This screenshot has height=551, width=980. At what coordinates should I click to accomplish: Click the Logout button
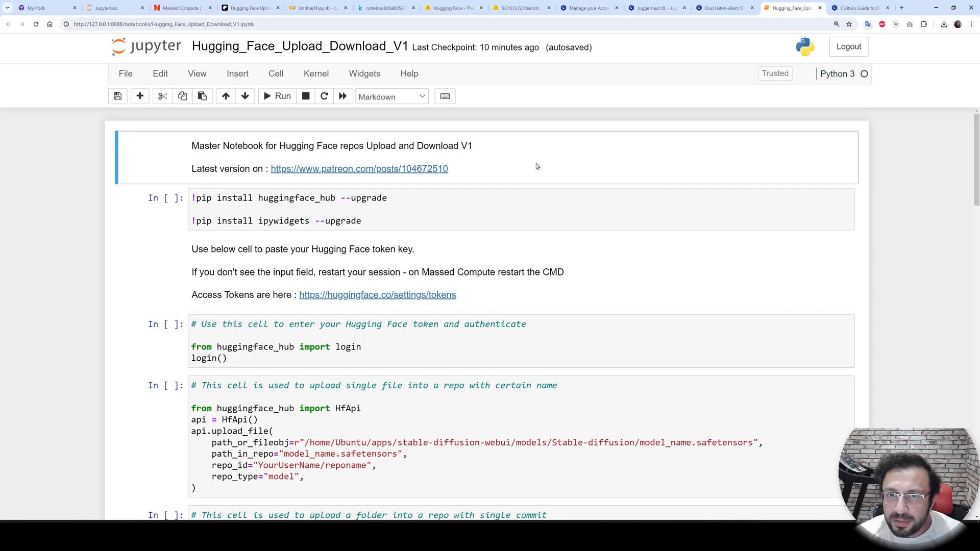tap(848, 46)
